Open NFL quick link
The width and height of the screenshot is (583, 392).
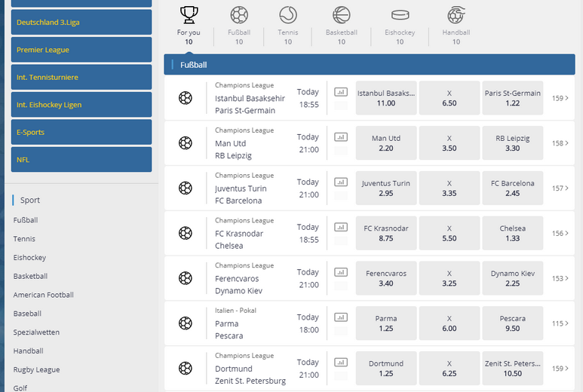coord(81,160)
